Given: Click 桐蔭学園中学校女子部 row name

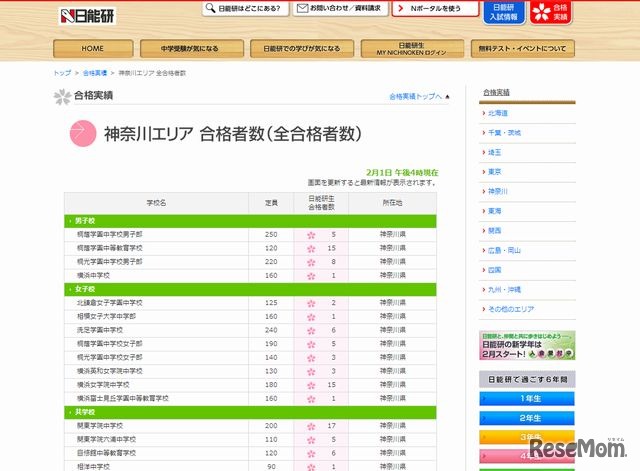Looking at the screenshot, I should click(109, 344).
